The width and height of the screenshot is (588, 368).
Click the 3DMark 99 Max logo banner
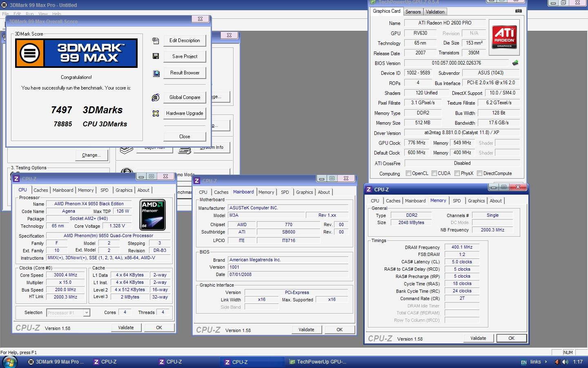(76, 53)
